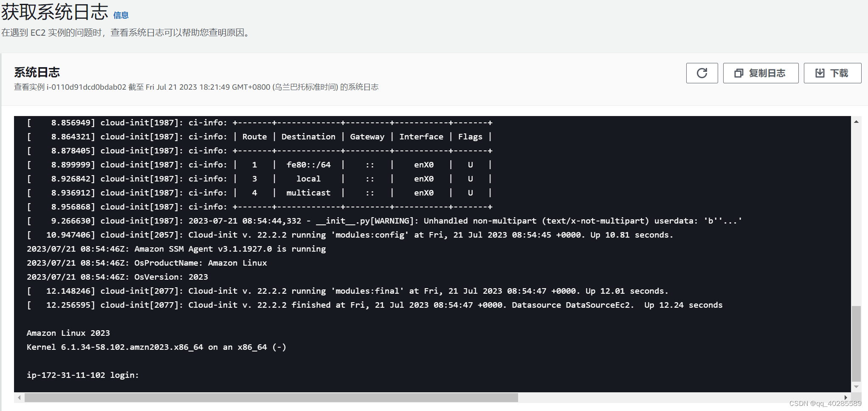
Task: Click instance ID i-0110d91dcd0bdab02 text
Action: [86, 87]
